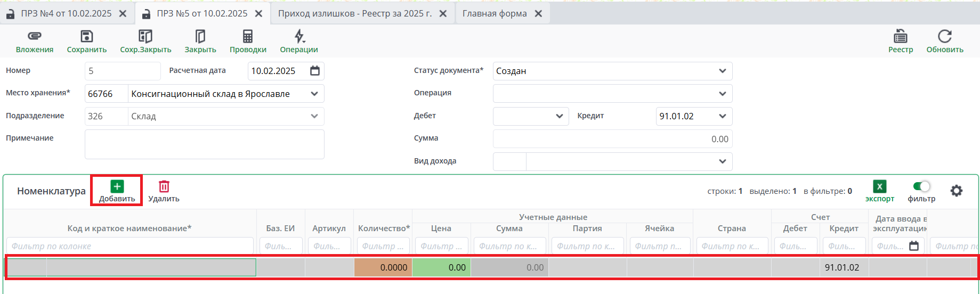Image resolution: width=980 pixels, height=294 pixels.
Task: Open the Реестр registry icon
Action: pyautogui.click(x=901, y=37)
